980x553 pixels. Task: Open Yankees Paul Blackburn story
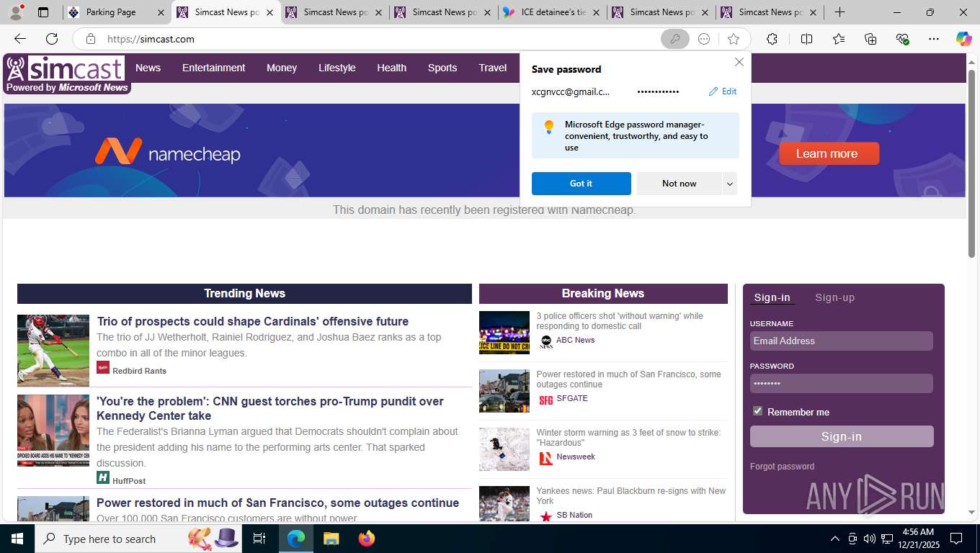pyautogui.click(x=631, y=496)
